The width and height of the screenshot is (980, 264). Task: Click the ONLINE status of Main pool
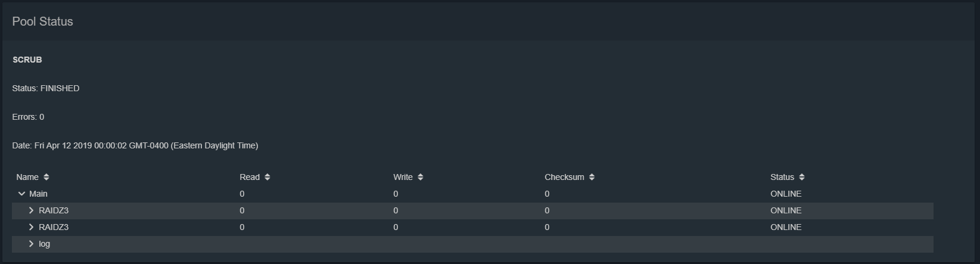[x=786, y=194]
